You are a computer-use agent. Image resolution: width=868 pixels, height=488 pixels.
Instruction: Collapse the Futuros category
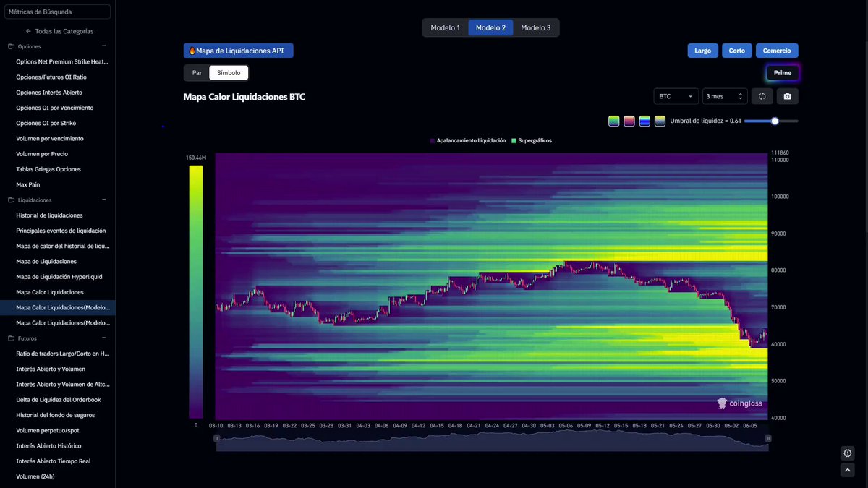point(103,338)
